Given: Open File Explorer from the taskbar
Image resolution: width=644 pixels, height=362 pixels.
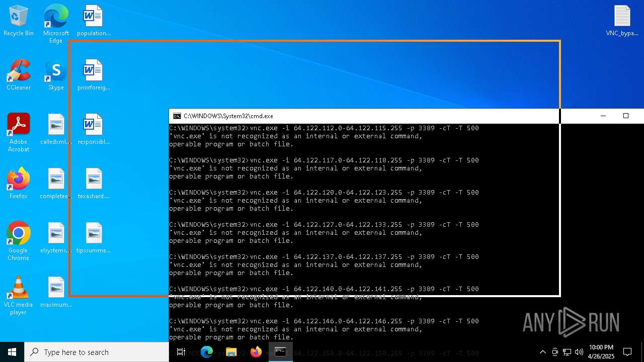Looking at the screenshot, I should pyautogui.click(x=231, y=352).
